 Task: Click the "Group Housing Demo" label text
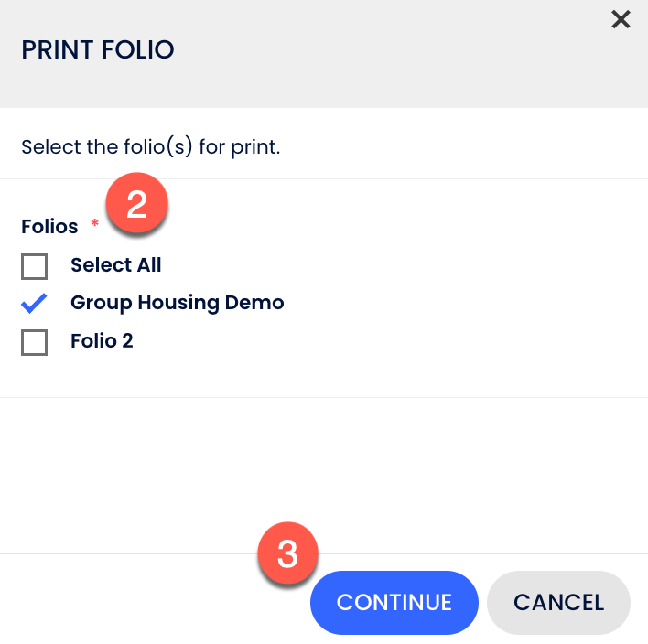[177, 303]
